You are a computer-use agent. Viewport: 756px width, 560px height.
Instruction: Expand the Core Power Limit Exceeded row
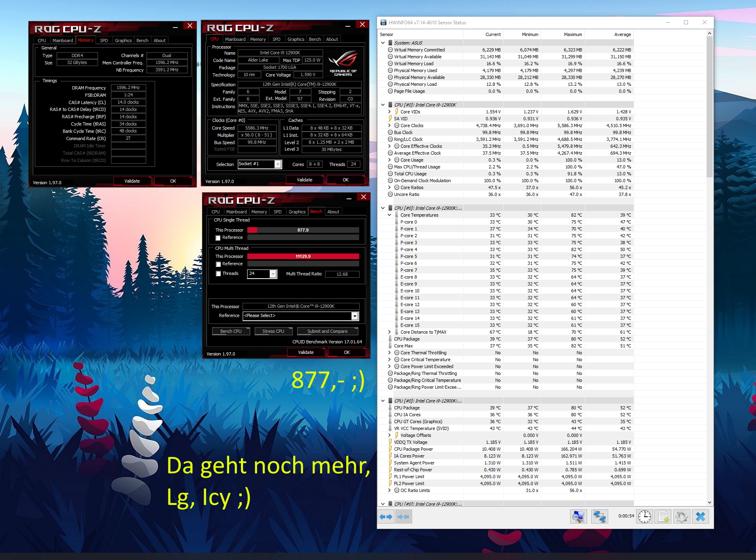(x=390, y=366)
